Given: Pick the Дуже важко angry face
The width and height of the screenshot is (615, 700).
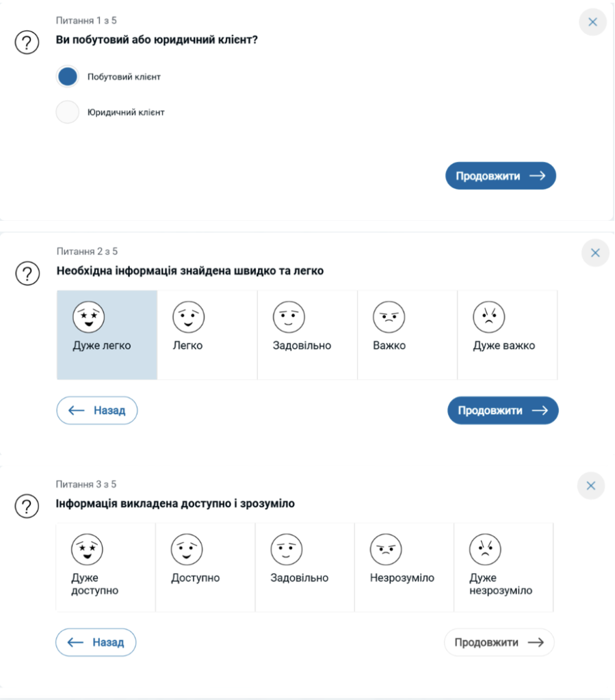Looking at the screenshot, I should [x=508, y=335].
